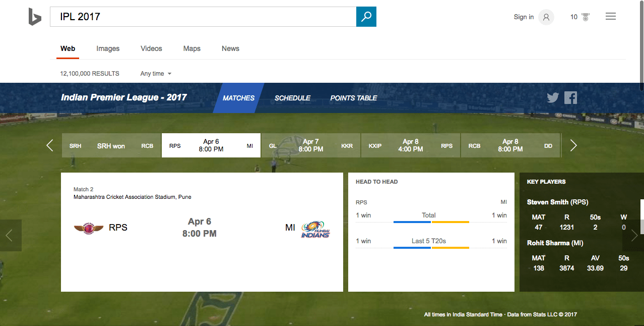The height and width of the screenshot is (326, 644).
Task: Click Maharashtra Cricket Association Stadium, Pune text
Action: coord(133,197)
